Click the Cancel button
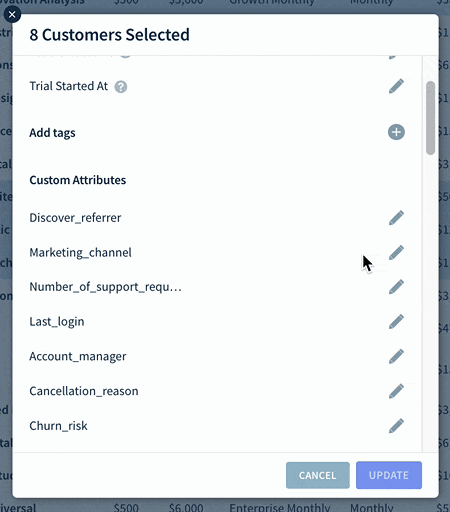Viewport: 450px width, 512px height. click(318, 475)
